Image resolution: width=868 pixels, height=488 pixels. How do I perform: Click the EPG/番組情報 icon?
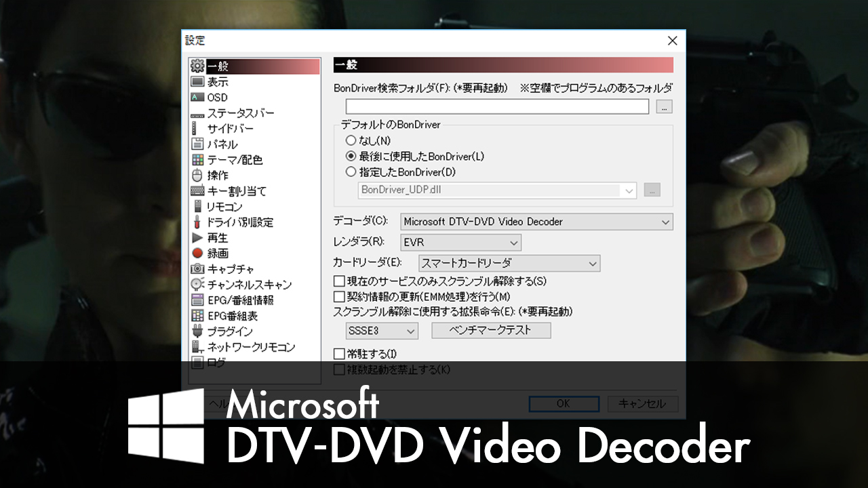[197, 300]
